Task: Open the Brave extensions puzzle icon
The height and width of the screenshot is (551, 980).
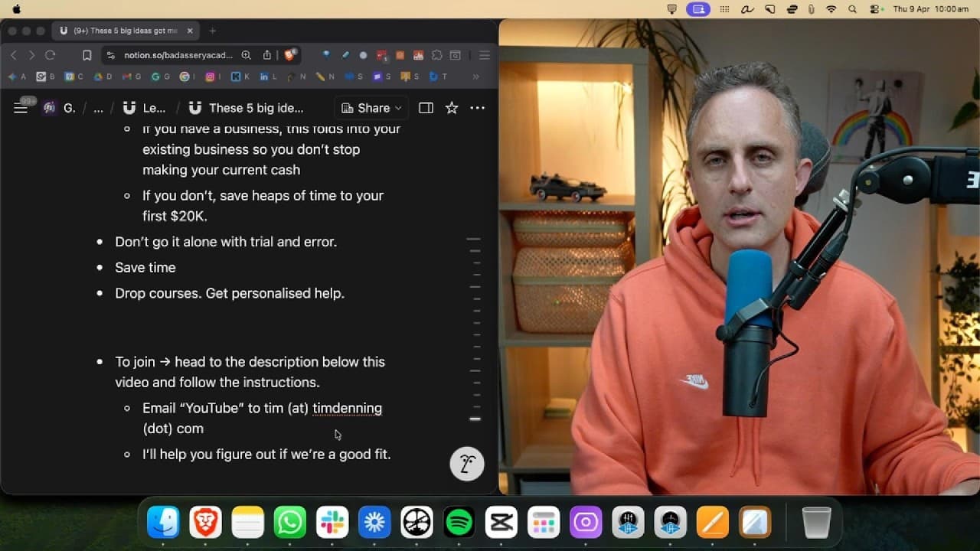Action: coord(437,55)
